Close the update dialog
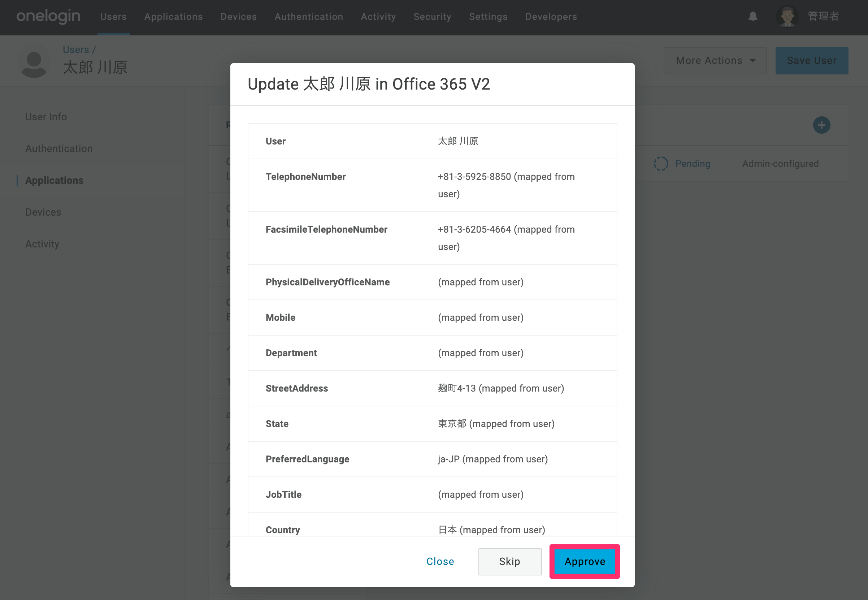Screen dimensions: 868x600 pos(440,561)
